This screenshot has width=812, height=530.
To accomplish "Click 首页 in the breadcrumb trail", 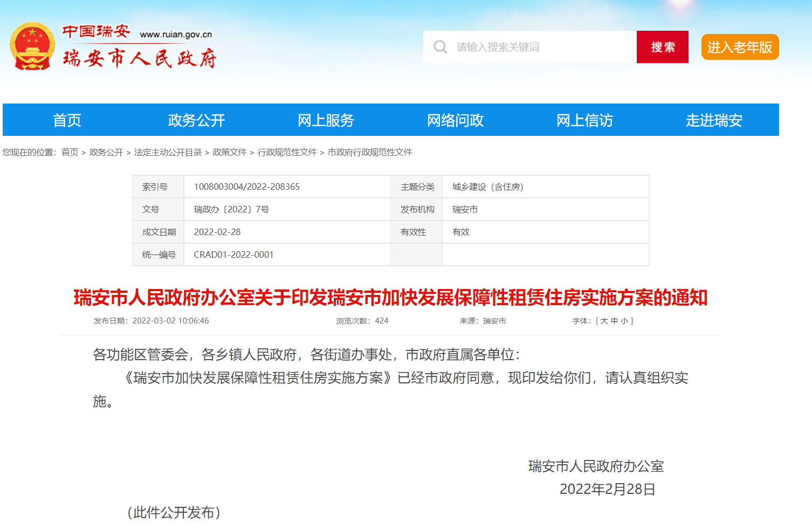I will point(70,153).
